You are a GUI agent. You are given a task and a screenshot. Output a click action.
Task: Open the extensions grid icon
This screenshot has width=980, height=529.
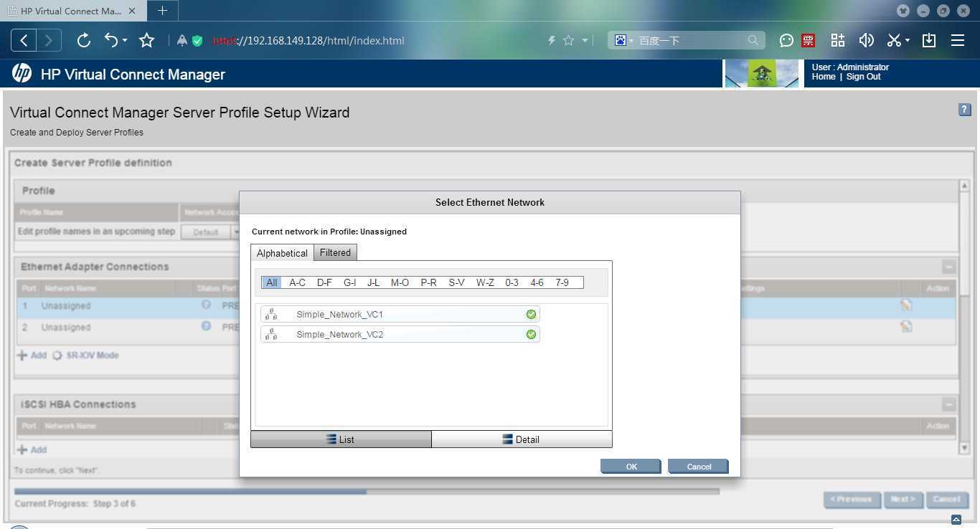838,41
